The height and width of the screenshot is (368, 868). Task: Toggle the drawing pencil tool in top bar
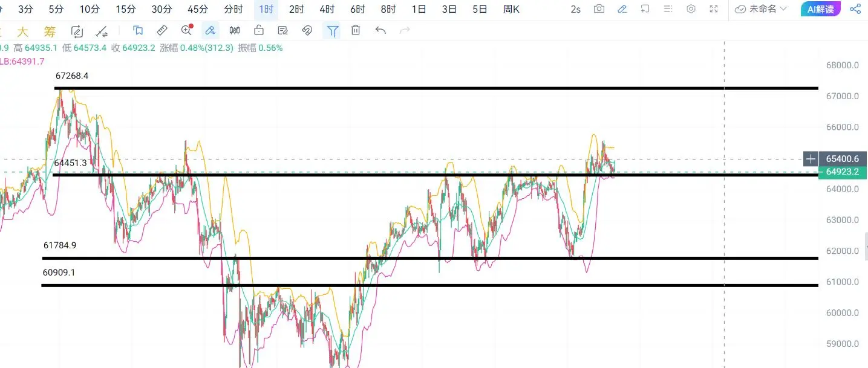[x=622, y=9]
